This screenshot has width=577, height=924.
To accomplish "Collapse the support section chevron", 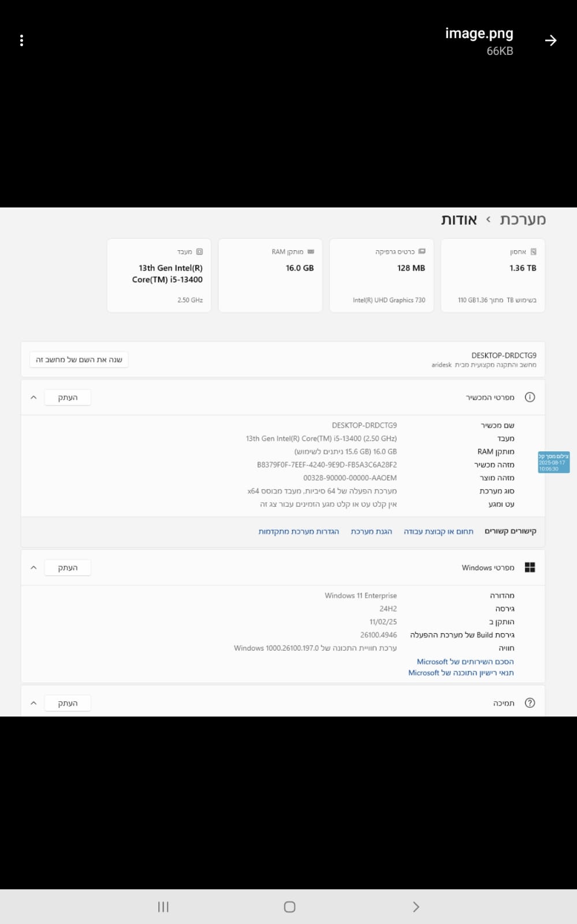I will 33,703.
